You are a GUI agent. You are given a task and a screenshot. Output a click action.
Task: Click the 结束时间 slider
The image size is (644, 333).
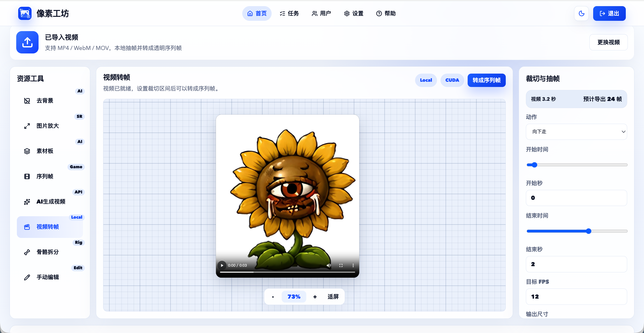click(x=577, y=231)
